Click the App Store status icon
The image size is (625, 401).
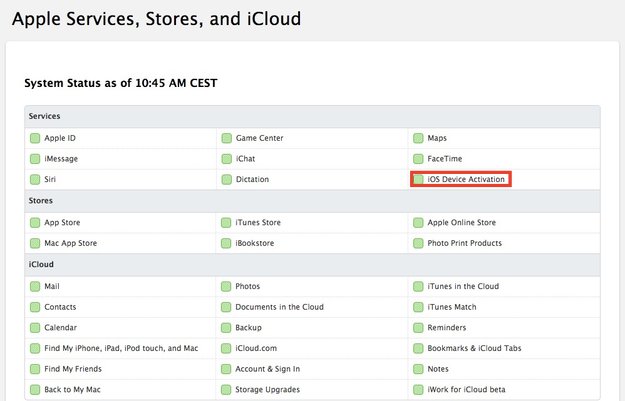35,222
